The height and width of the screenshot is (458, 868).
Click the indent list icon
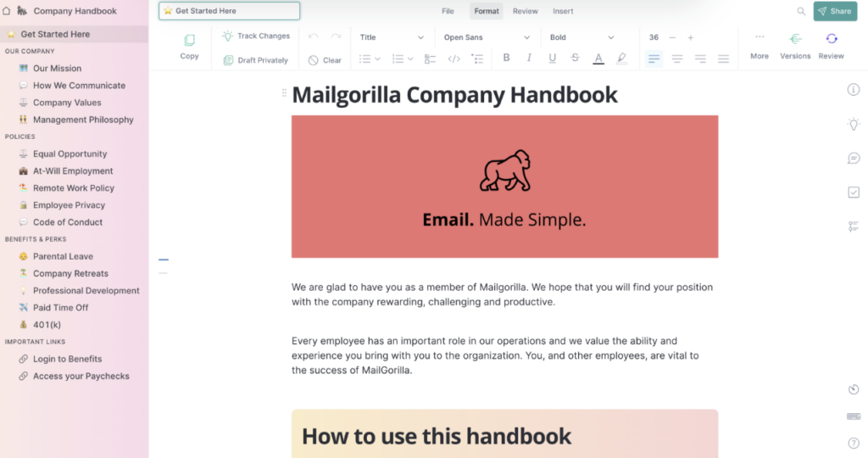click(477, 59)
